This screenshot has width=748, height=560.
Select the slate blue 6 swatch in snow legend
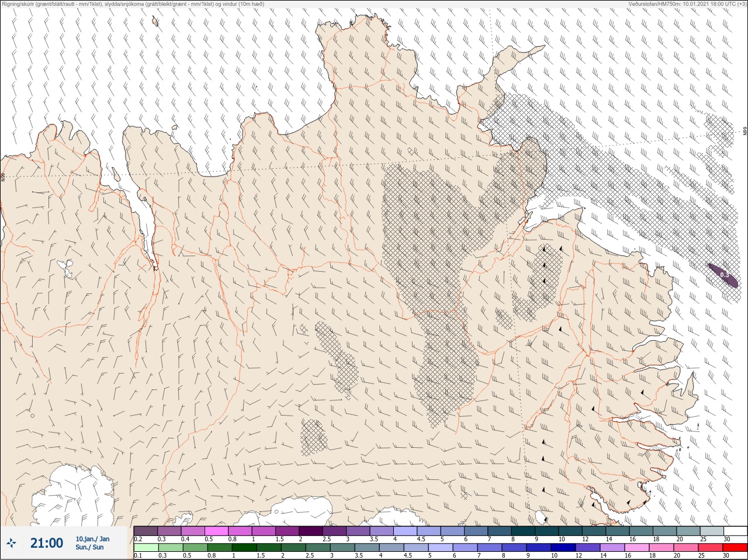(476, 531)
